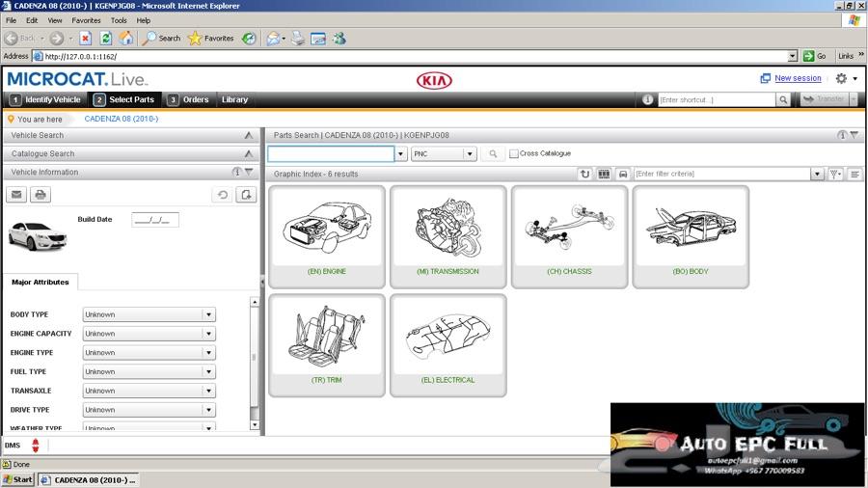Click the CADENZA 08 (2010-) breadcrumb link
The image size is (868, 488).
[122, 119]
